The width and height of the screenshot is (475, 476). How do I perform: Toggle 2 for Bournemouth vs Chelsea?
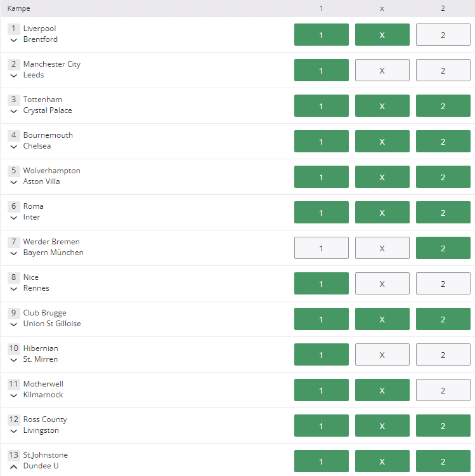tap(443, 141)
